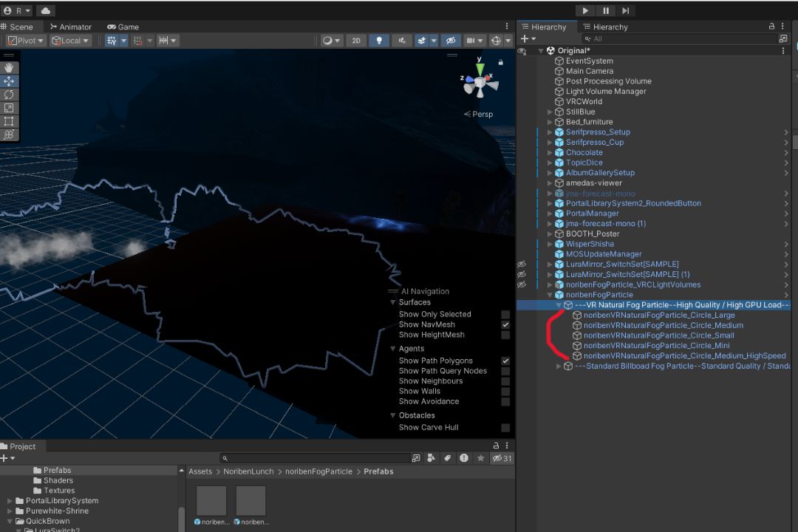This screenshot has width=798, height=532.
Task: Open Original scene row three-dot menu
Action: tap(782, 50)
